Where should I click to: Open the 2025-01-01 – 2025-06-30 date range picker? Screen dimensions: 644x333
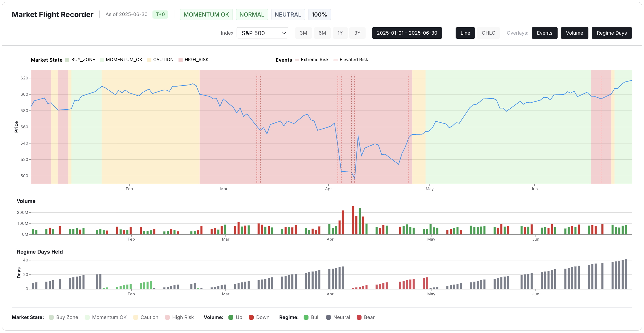pos(407,33)
